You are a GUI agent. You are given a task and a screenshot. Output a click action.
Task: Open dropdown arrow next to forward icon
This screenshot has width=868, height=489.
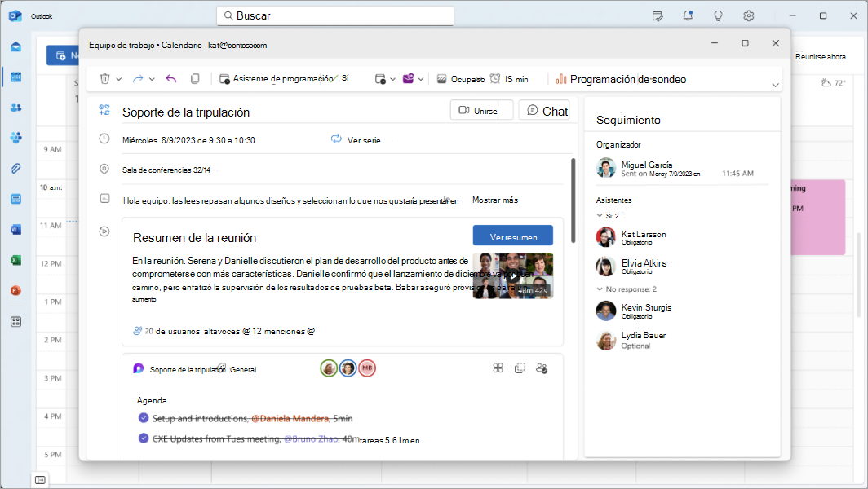(152, 79)
